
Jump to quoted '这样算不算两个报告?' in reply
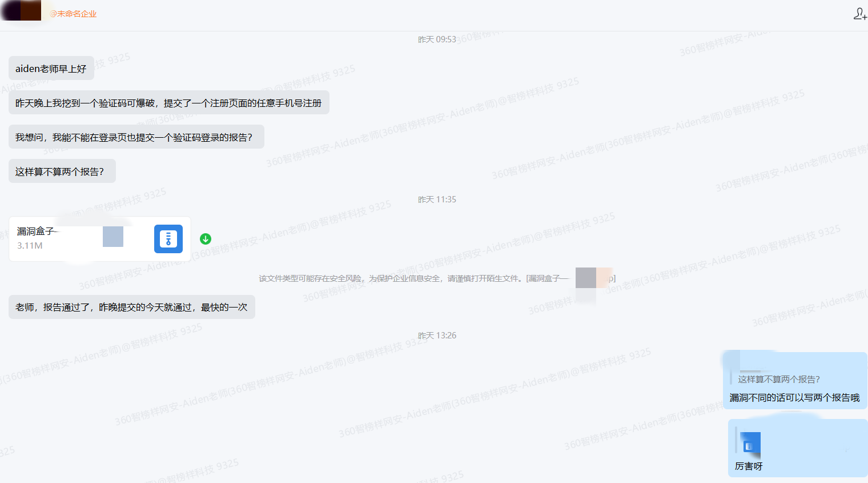pyautogui.click(x=778, y=379)
